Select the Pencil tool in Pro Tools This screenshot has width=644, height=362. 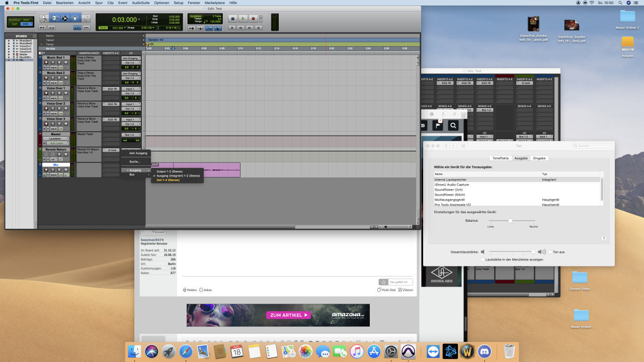[x=86, y=18]
